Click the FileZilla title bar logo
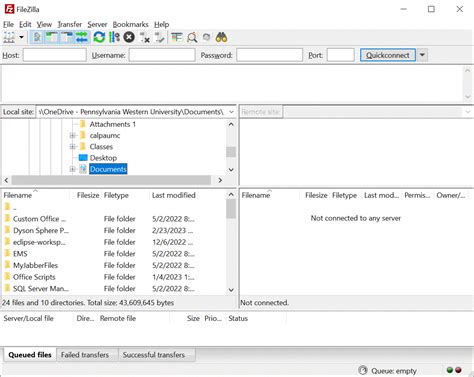The image size is (474, 377). pos(9,9)
